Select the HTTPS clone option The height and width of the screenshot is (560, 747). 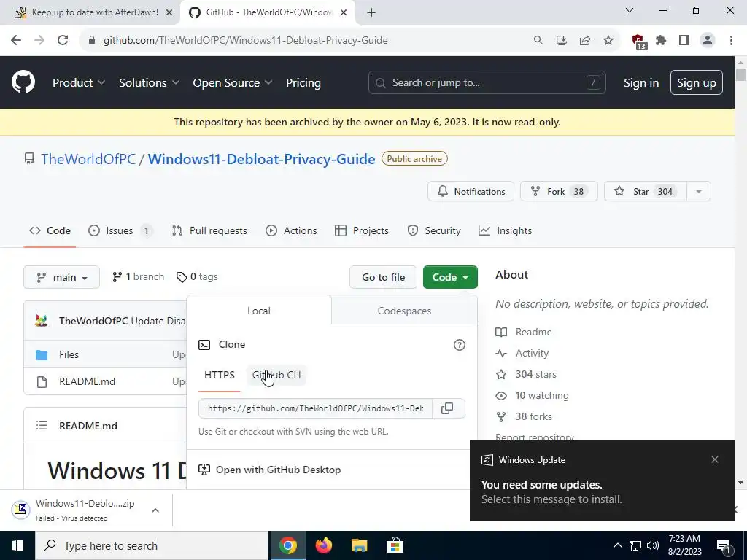[x=219, y=376]
